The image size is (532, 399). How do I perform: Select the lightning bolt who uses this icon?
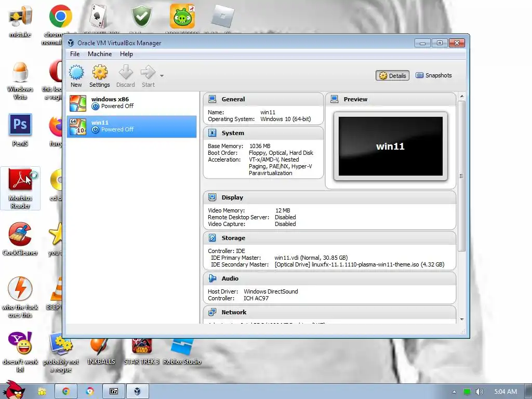(20, 297)
